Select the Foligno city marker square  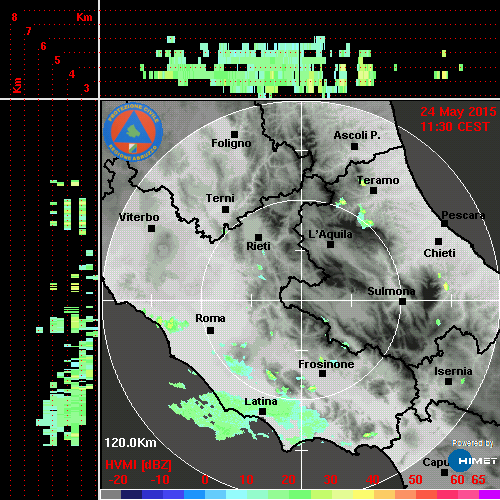(234, 134)
